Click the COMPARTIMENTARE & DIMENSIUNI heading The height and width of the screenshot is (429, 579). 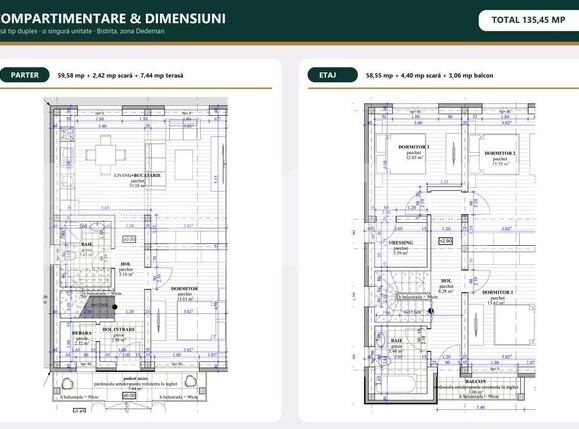point(112,18)
